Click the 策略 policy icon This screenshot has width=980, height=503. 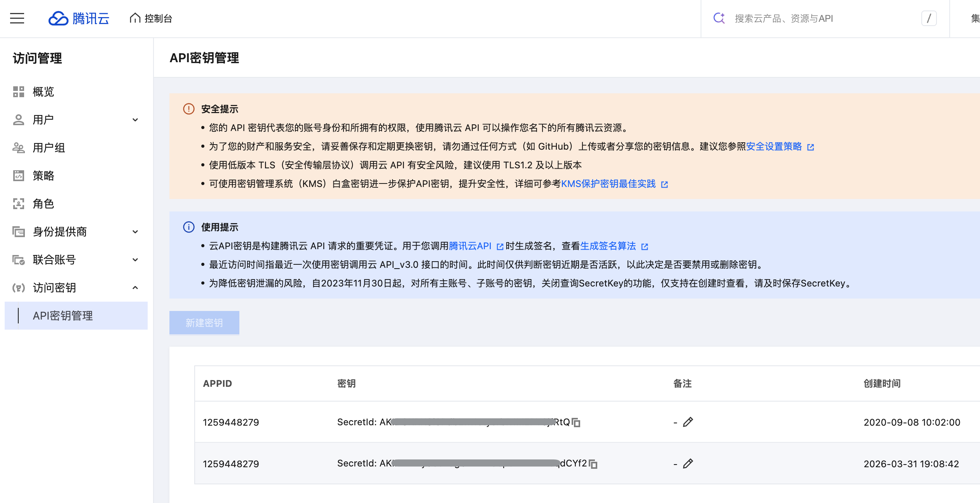point(19,176)
